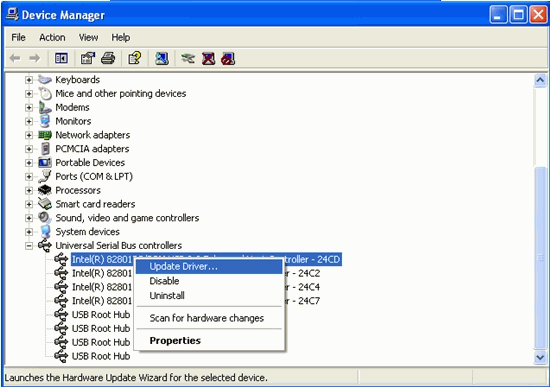Click the mouse icon beside Mice and other pointing devices
The height and width of the screenshot is (387, 550).
[45, 93]
